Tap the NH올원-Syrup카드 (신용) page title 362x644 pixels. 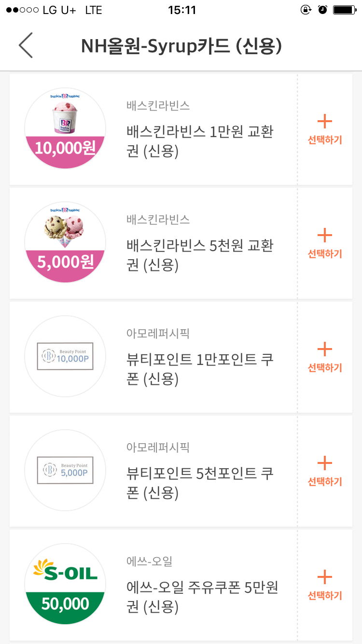tap(181, 45)
